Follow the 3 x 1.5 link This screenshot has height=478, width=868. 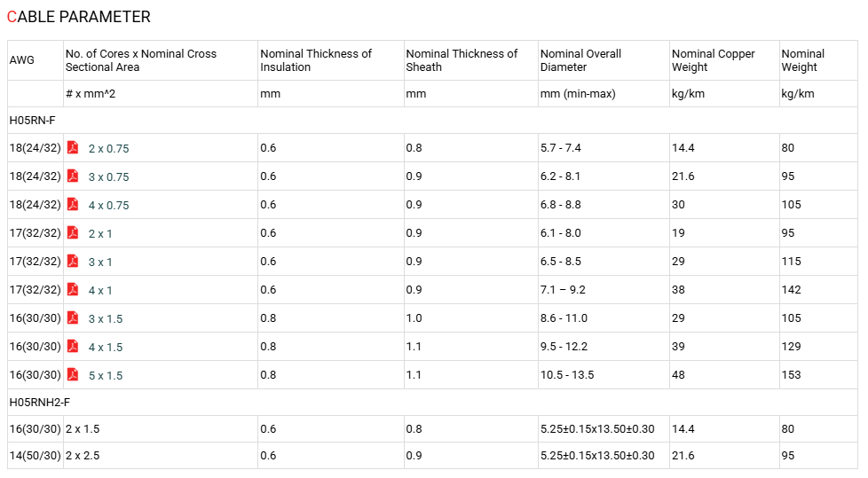coord(106,319)
